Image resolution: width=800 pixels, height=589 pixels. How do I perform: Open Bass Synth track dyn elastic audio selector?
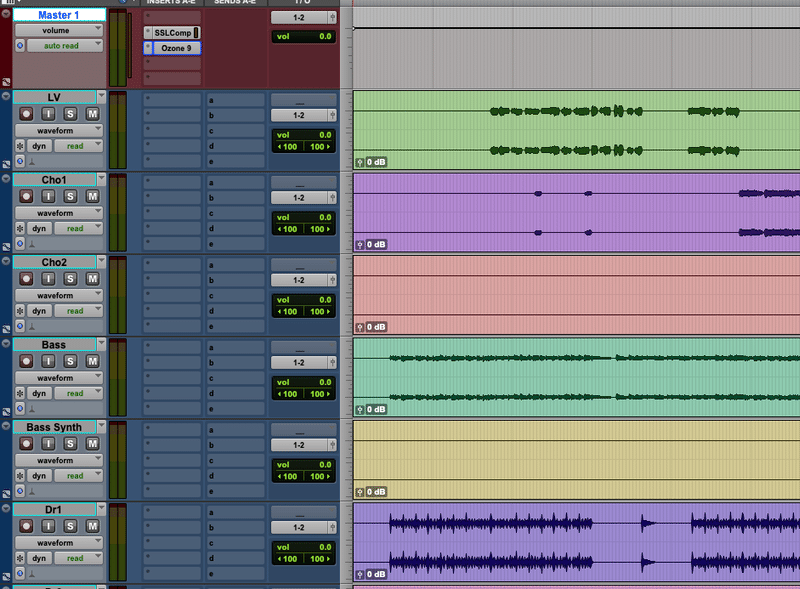pos(39,476)
